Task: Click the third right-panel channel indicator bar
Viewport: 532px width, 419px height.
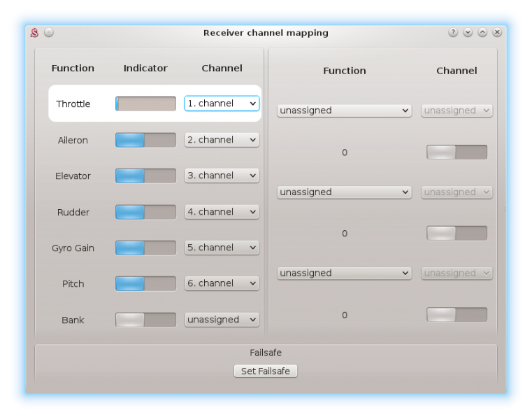Action: [456, 315]
